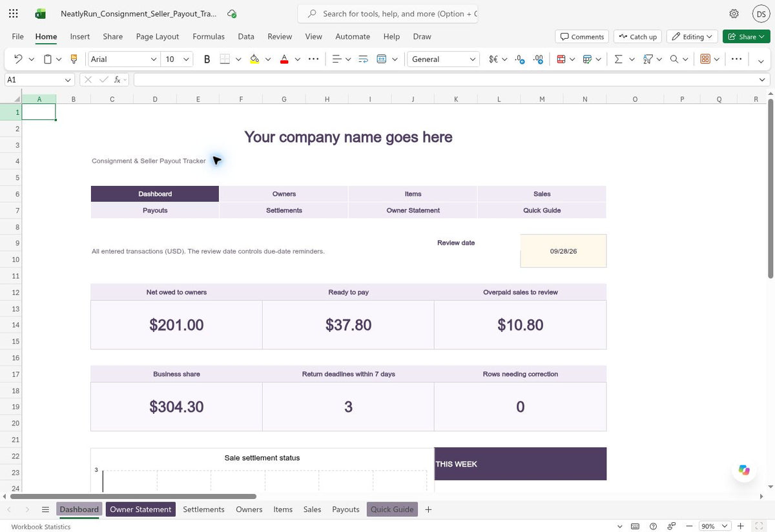Open the ribbon overflow ellipsis
The image size is (775, 532).
click(x=736, y=59)
